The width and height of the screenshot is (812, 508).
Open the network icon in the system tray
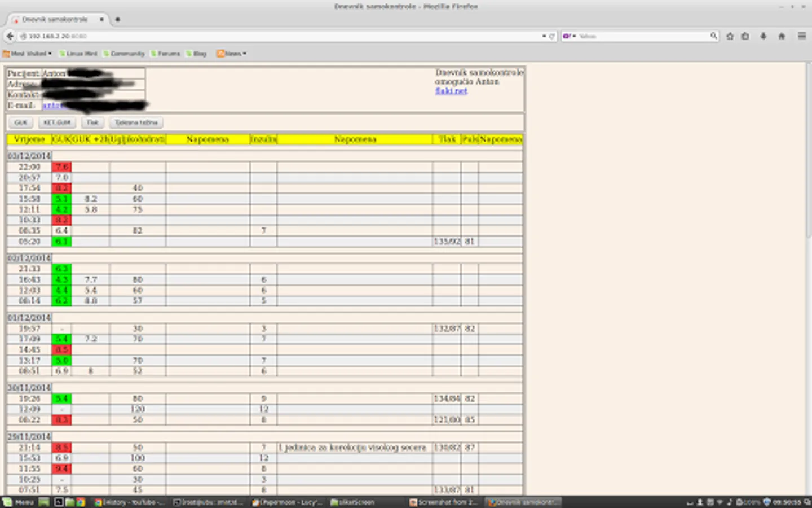720,502
